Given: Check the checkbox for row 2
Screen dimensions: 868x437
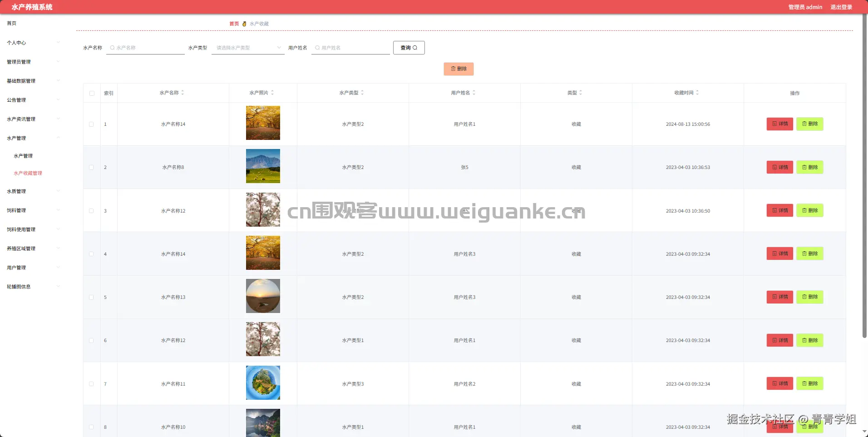Looking at the screenshot, I should [91, 167].
